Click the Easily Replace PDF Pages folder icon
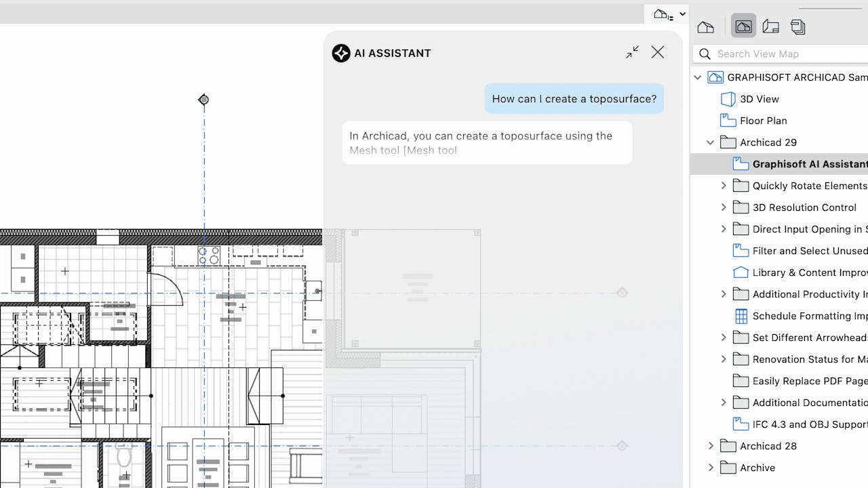Image resolution: width=868 pixels, height=488 pixels. click(x=741, y=381)
